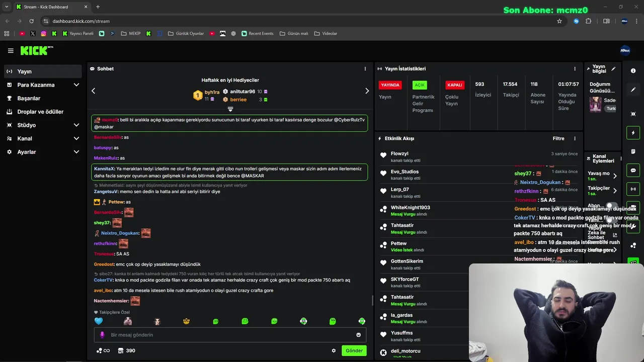Image resolution: width=644 pixels, height=362 pixels.
Task: Click username CokerTV in chat
Action: pos(103,280)
